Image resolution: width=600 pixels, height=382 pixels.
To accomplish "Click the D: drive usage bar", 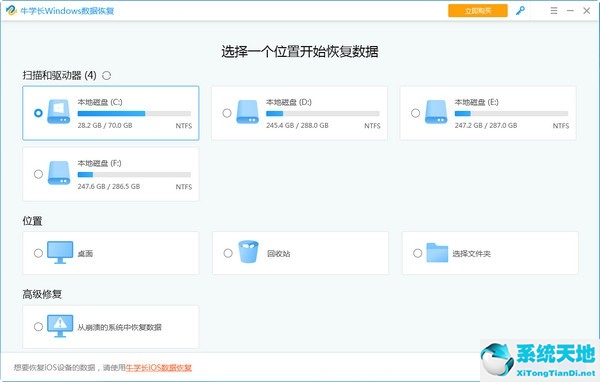I will click(x=323, y=113).
